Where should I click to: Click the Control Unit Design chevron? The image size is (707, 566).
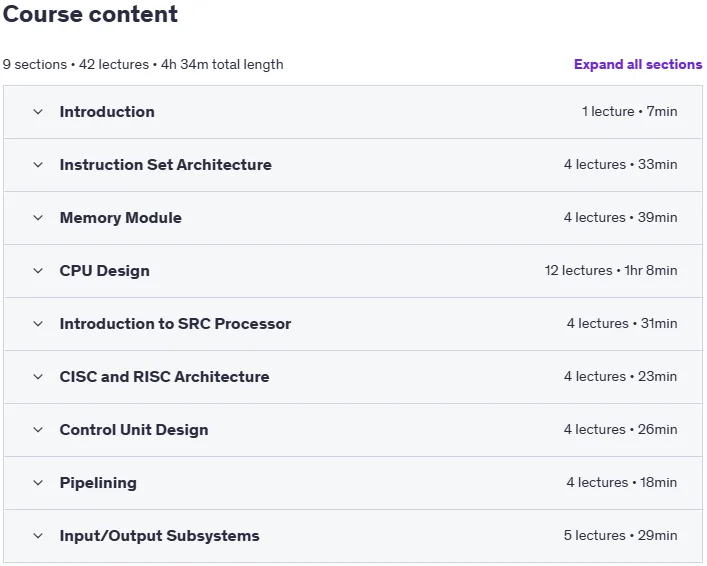38,430
